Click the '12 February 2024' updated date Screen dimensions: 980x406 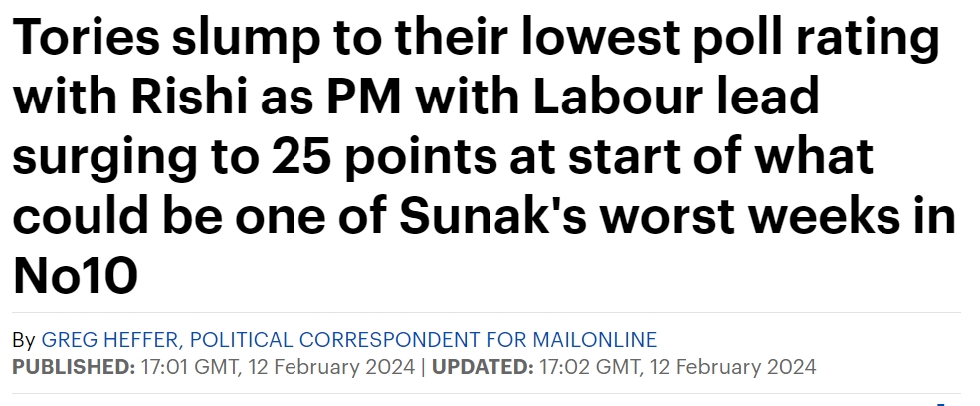(x=732, y=366)
